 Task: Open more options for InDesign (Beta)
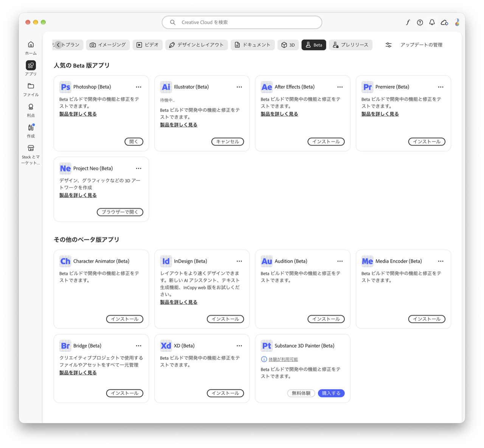(x=239, y=261)
